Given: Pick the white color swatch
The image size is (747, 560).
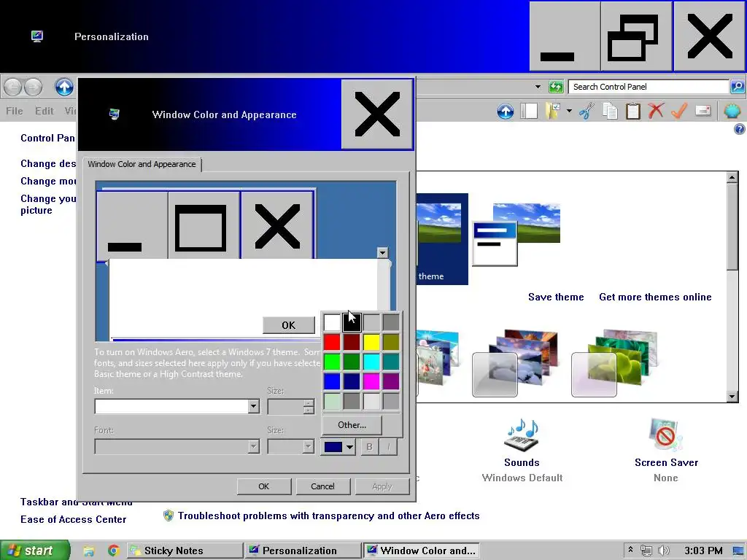Looking at the screenshot, I should pyautogui.click(x=332, y=322).
